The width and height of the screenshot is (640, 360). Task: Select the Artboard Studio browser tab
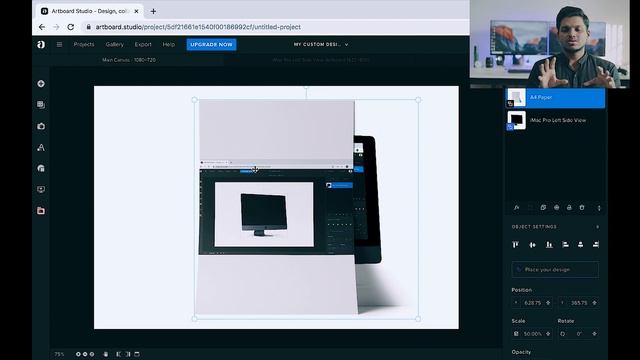pos(90,11)
